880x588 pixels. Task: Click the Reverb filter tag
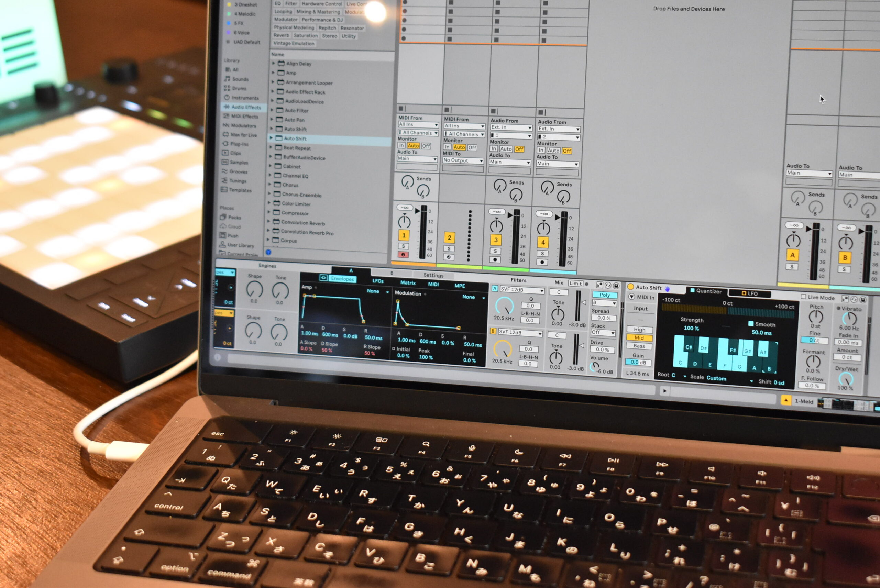click(x=281, y=35)
